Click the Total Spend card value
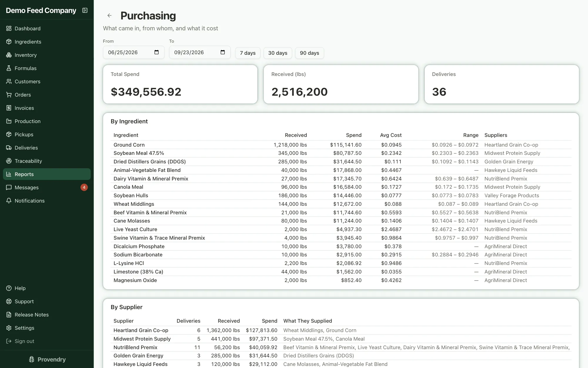The width and height of the screenshot is (588, 368). 146,92
